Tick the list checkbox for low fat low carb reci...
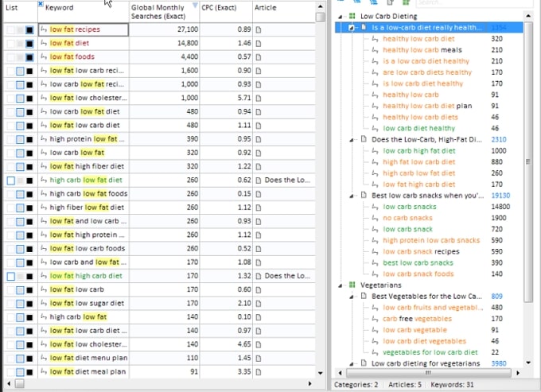Screen dimensions: 541x392 [20, 71]
